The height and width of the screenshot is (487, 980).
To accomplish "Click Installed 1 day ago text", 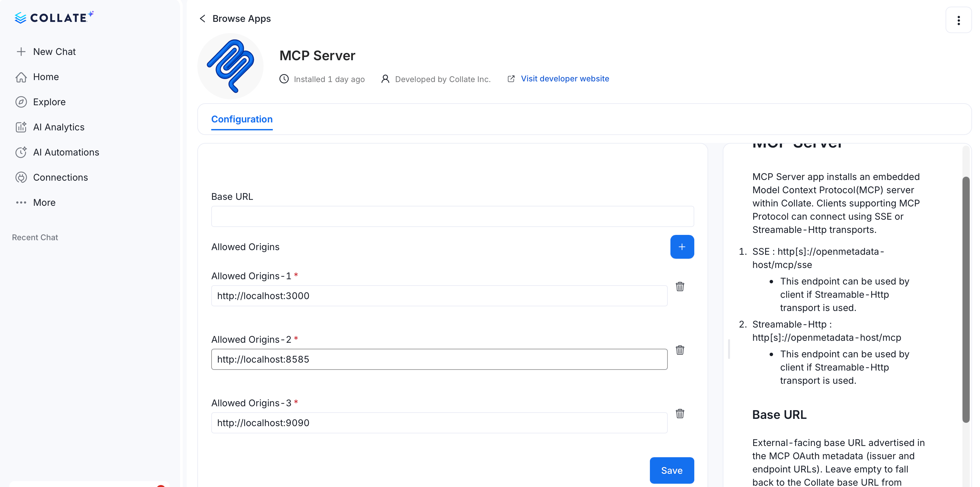I will (x=329, y=79).
